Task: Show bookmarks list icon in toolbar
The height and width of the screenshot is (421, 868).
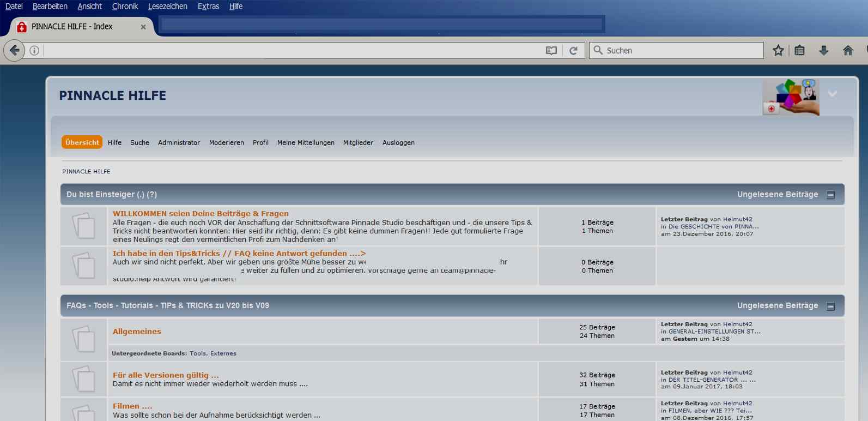Action: click(x=799, y=51)
